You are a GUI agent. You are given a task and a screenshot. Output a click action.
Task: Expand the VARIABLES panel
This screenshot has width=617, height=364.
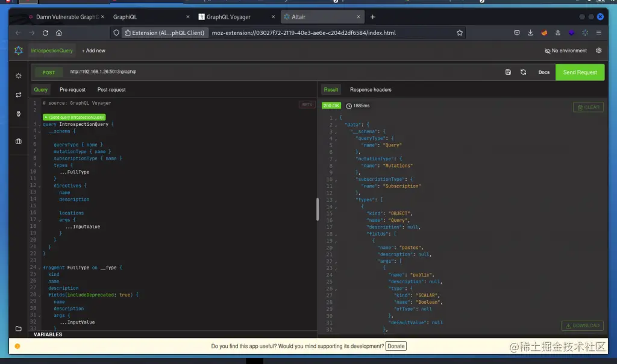(48, 334)
